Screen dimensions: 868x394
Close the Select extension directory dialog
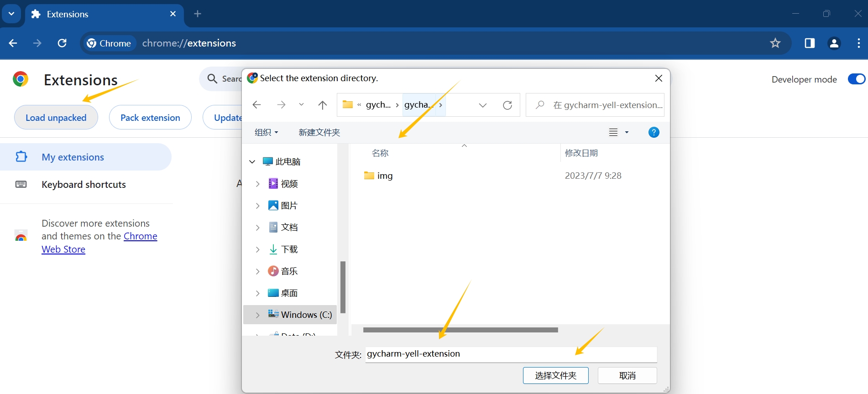(x=659, y=78)
